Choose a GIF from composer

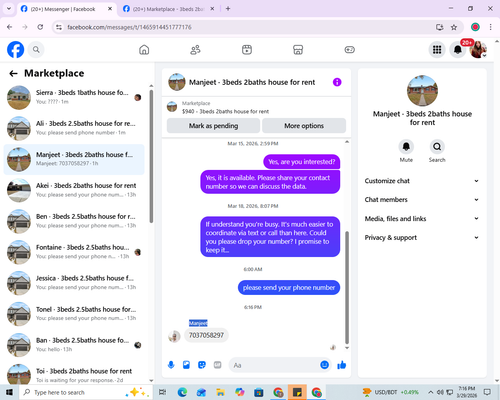click(x=217, y=365)
